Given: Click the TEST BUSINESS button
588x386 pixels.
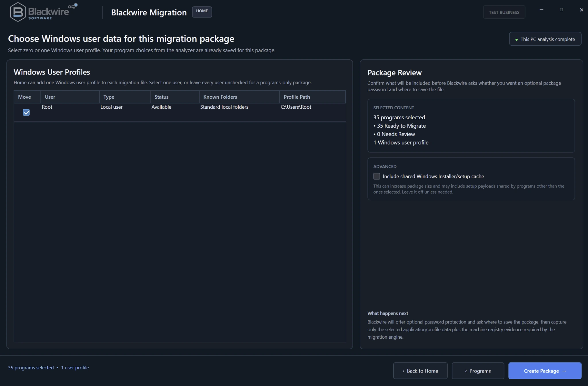Looking at the screenshot, I should tap(504, 12).
